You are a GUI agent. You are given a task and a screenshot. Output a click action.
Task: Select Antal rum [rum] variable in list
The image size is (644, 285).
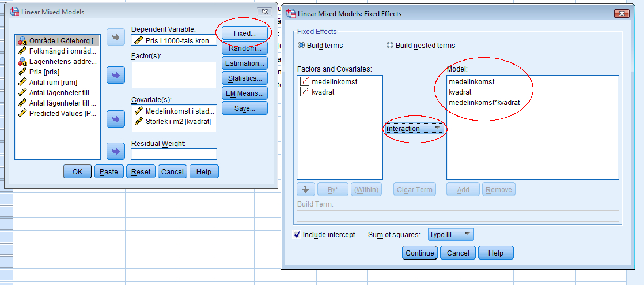coord(53,82)
